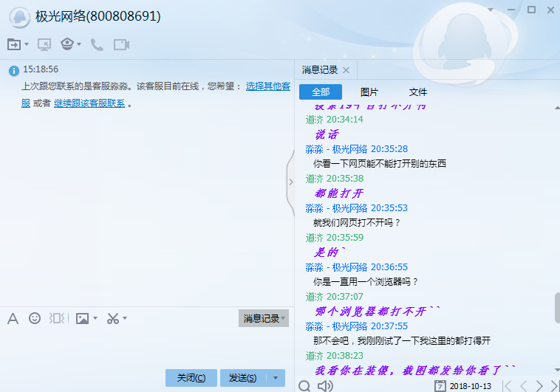
Task: Expand the send-picture dropdown arrow
Action: pos(95,318)
